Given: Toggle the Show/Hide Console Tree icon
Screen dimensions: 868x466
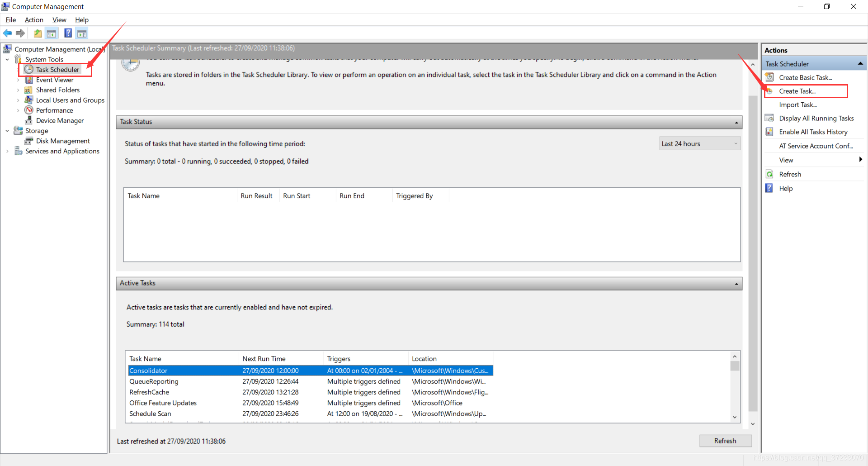Looking at the screenshot, I should coord(52,33).
